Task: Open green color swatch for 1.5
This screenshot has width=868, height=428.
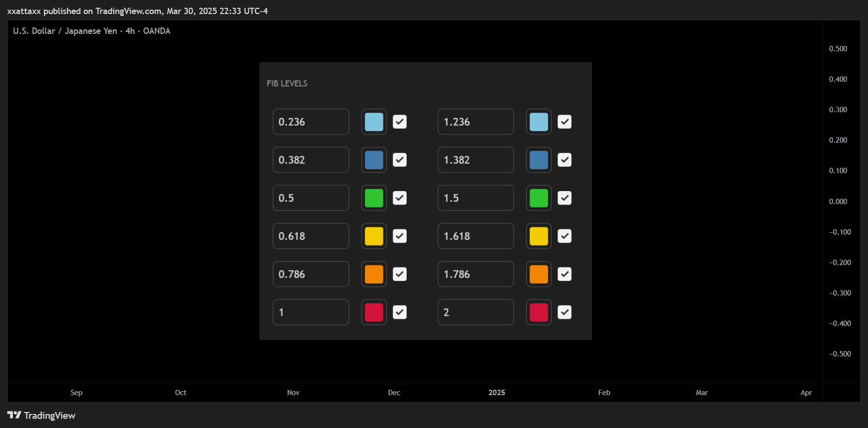Action: tap(539, 198)
